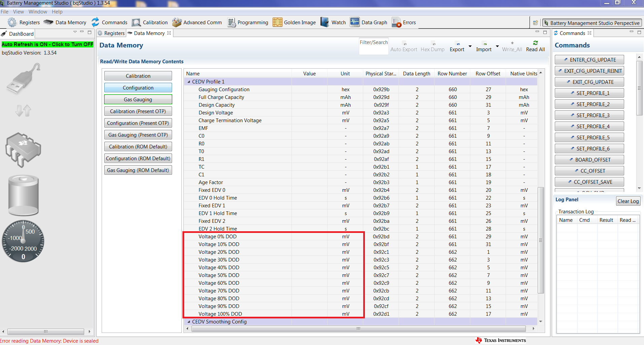Select the Calibration category button

(138, 76)
